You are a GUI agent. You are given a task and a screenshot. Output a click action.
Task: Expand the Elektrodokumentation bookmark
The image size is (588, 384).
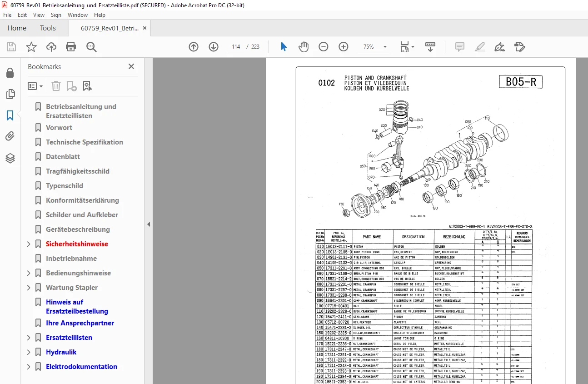coord(29,367)
